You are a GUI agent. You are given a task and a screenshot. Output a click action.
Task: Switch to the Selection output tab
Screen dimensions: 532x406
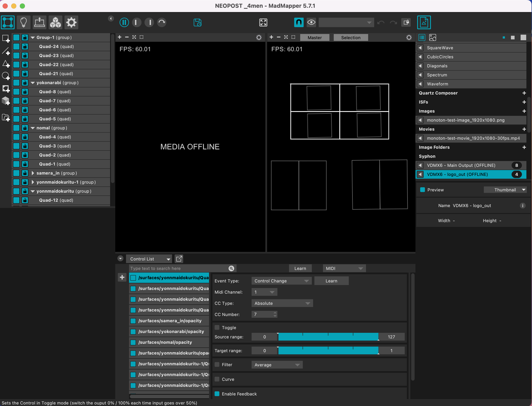pyautogui.click(x=351, y=37)
